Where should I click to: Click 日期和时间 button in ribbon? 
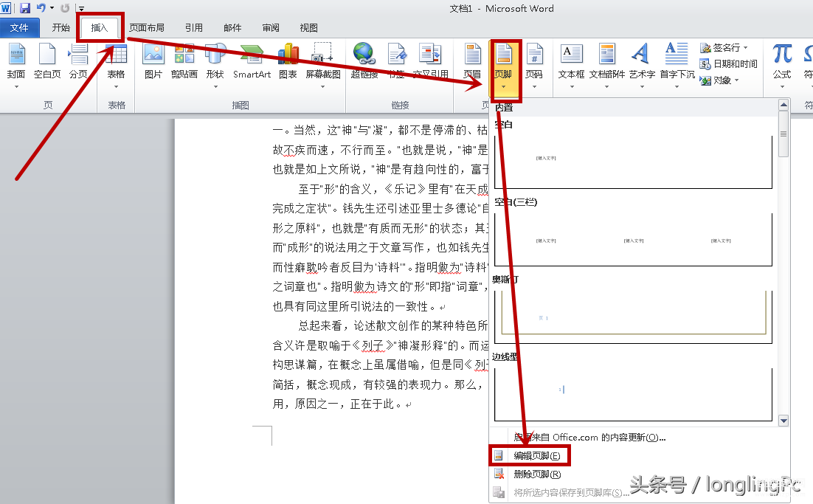(x=729, y=64)
